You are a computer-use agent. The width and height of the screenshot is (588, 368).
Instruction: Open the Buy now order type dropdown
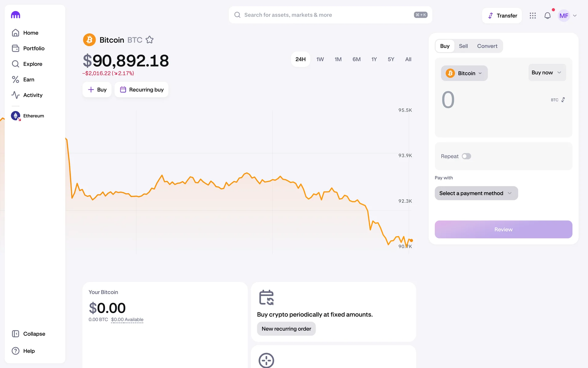(x=547, y=73)
